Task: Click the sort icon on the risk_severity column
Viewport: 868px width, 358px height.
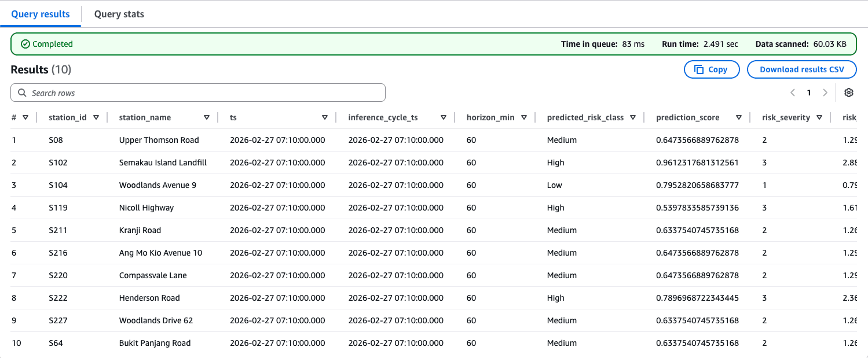Action: [x=819, y=117]
